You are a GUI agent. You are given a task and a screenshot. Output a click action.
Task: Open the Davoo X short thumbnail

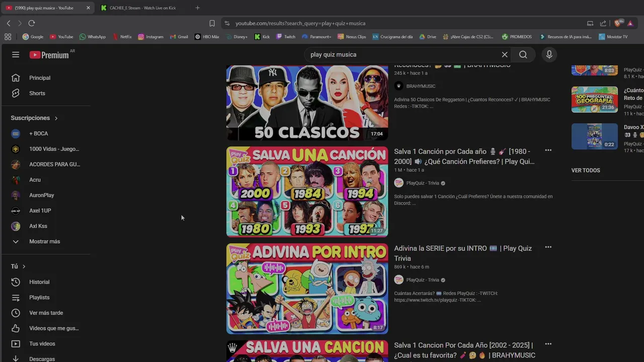pyautogui.click(x=595, y=136)
